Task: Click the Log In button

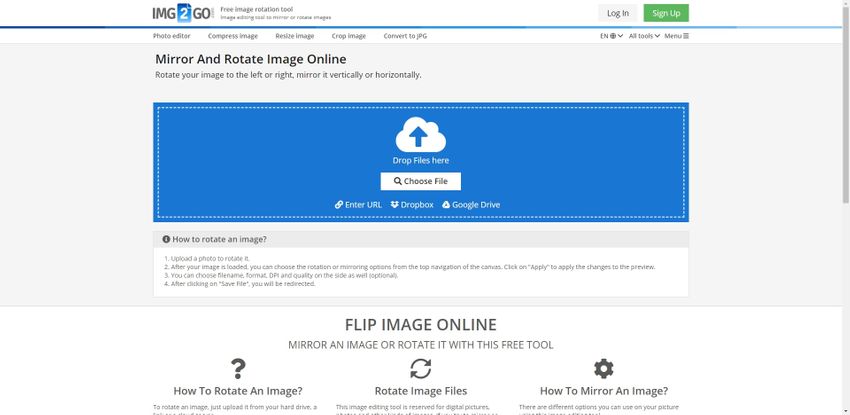Action: (x=618, y=13)
